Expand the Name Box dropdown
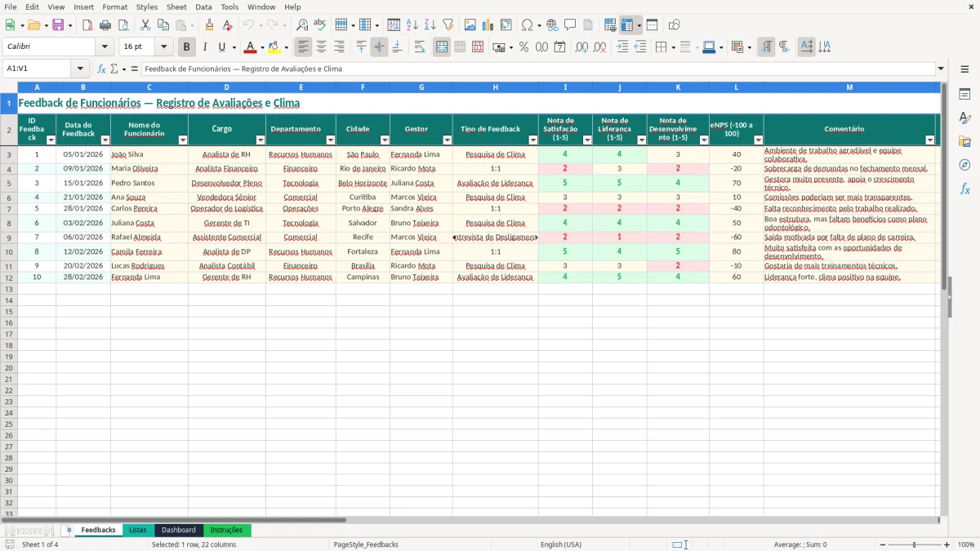980x551 pixels. pyautogui.click(x=80, y=69)
